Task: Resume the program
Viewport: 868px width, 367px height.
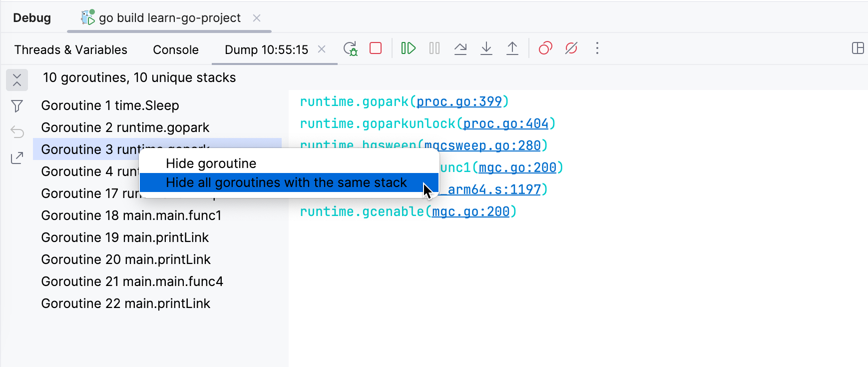Action: click(409, 48)
